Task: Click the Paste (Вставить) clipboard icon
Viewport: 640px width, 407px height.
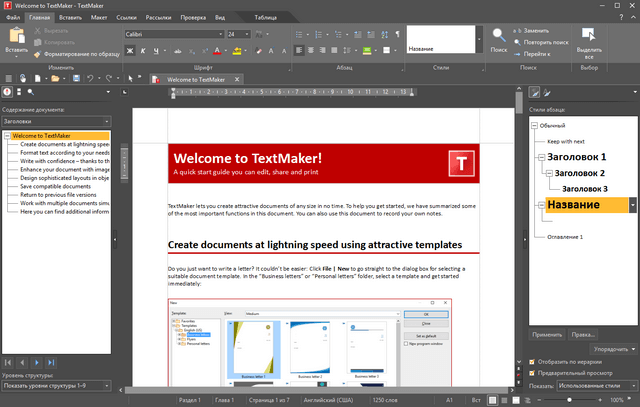Action: coord(16,33)
